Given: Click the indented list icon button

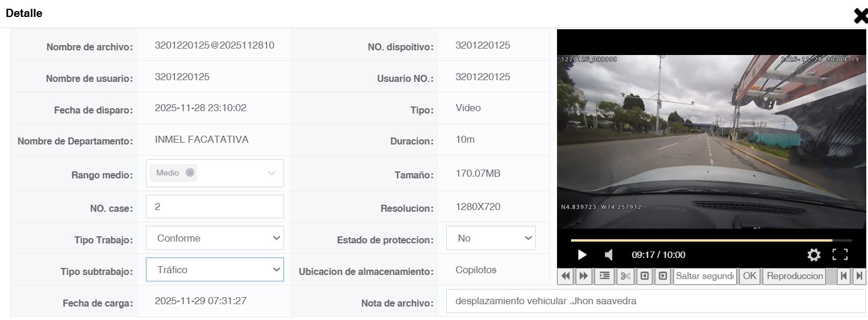Looking at the screenshot, I should coord(604,276).
